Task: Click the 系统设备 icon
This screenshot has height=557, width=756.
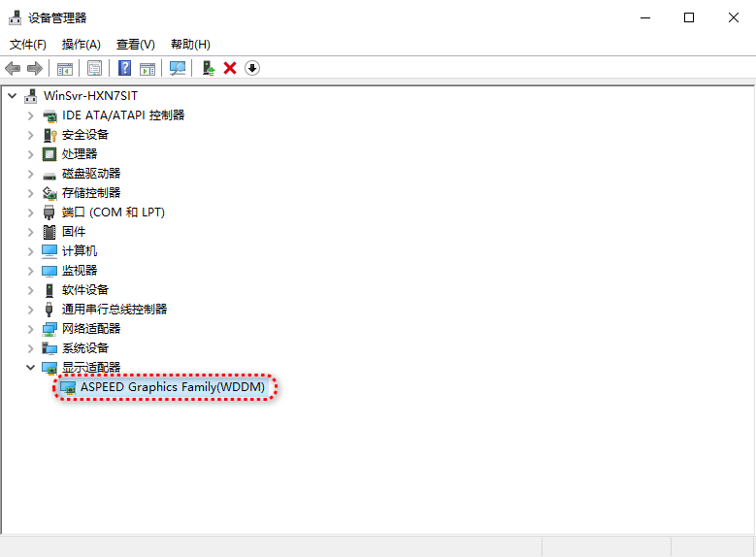Action: tap(49, 348)
